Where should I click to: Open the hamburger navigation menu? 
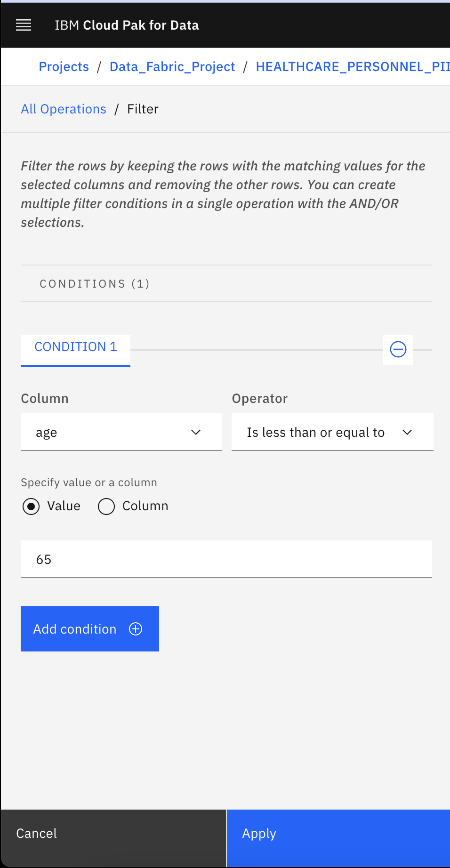24,25
